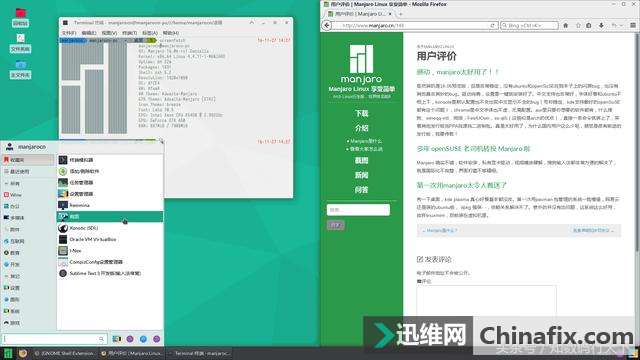Click the Firefox home icon
The width and height of the screenshot is (640, 360).
[x=566, y=25]
